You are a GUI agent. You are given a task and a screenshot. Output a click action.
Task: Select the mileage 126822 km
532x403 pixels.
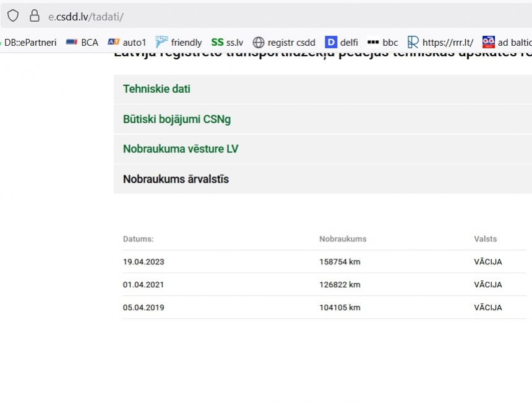coord(340,285)
